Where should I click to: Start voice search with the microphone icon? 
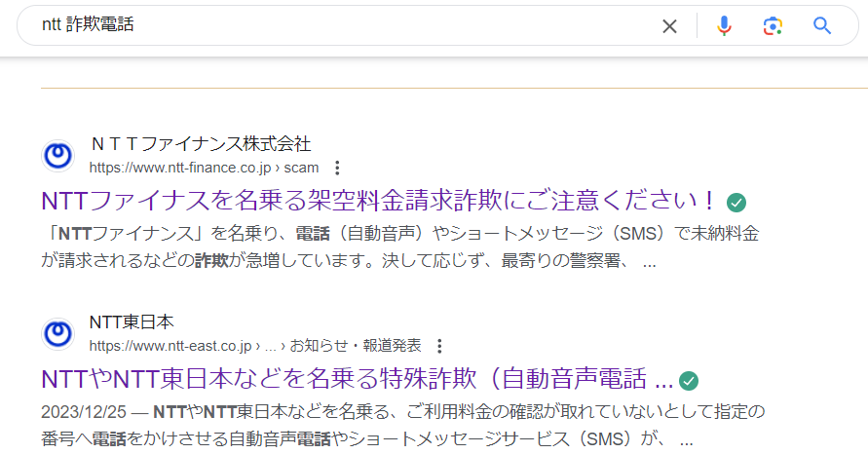point(724,26)
